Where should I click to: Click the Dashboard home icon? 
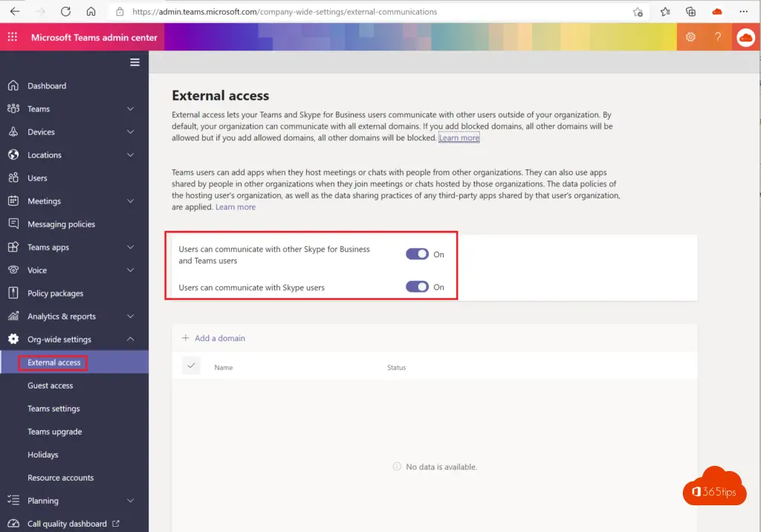click(13, 86)
